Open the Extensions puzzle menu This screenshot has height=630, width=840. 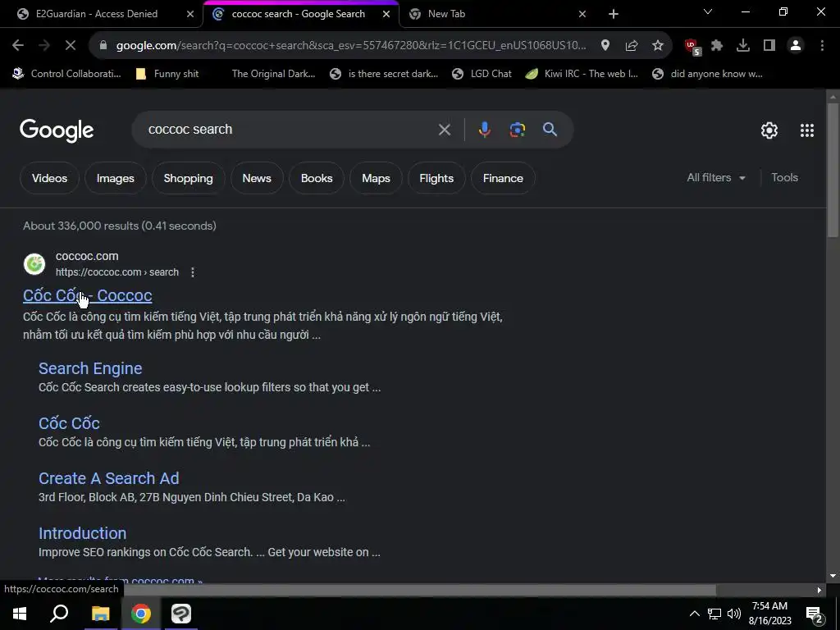pos(717,46)
